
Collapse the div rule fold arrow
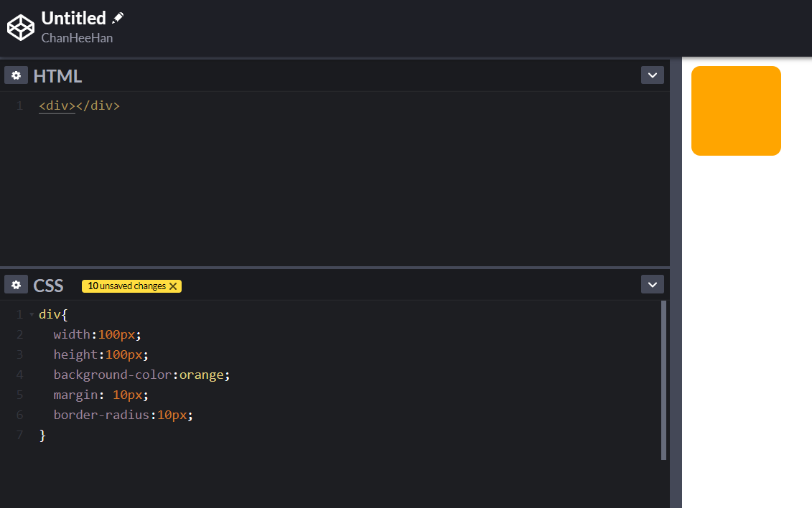[32, 315]
